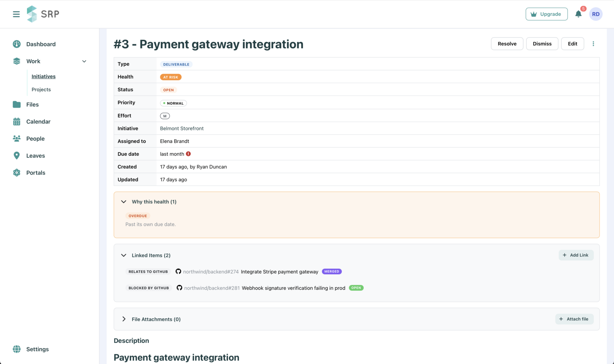
Task: Click the Edit button
Action: [x=573, y=44]
